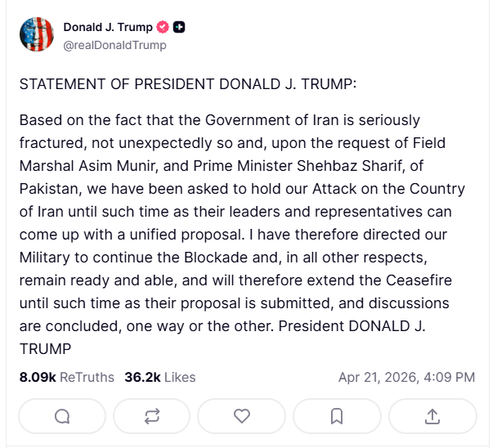This screenshot has height=448, width=497.
Task: View the 36.2k Likes list
Action: pyautogui.click(x=159, y=377)
